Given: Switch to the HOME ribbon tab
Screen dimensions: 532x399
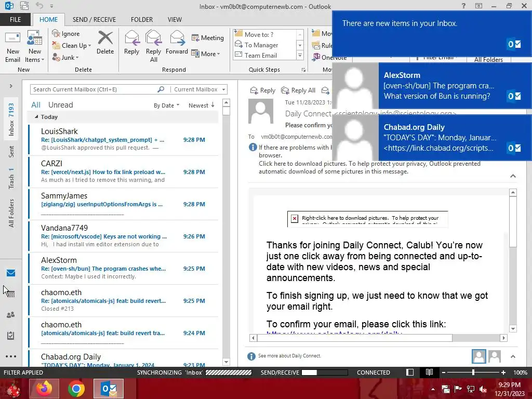Looking at the screenshot, I should pos(48,20).
